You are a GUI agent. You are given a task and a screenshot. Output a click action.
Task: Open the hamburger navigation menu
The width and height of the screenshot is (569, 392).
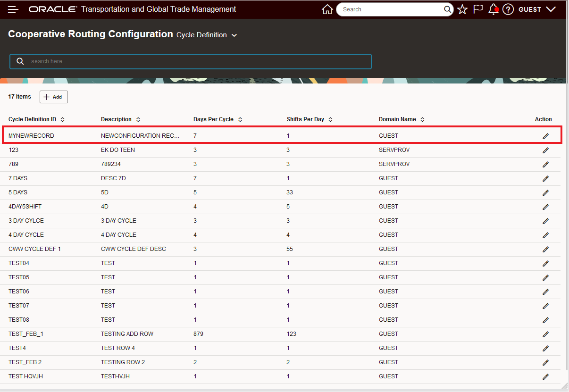13,9
